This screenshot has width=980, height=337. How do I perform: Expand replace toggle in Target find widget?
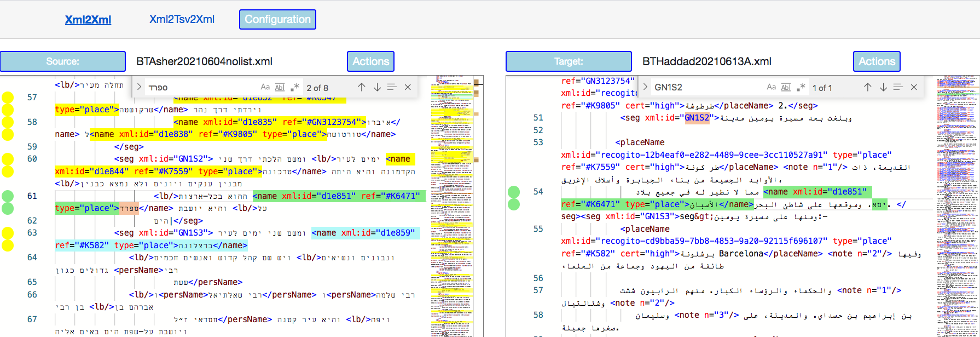pos(645,87)
